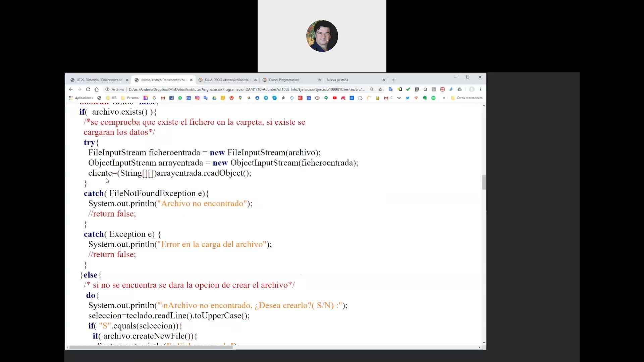The width and height of the screenshot is (644, 362).
Task: Open the IES bookmarks folder
Action: (111, 98)
